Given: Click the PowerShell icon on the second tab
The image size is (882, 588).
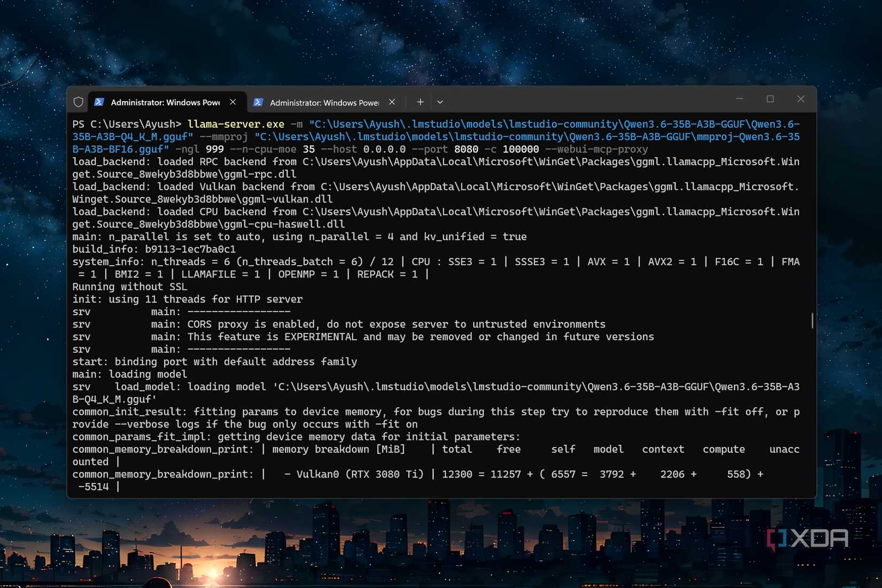Looking at the screenshot, I should 258,102.
